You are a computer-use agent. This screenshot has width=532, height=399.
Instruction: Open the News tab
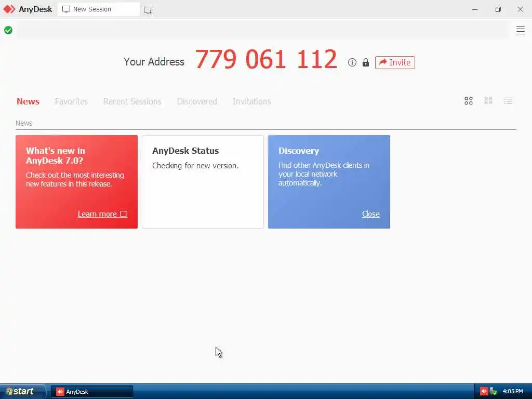[28, 101]
